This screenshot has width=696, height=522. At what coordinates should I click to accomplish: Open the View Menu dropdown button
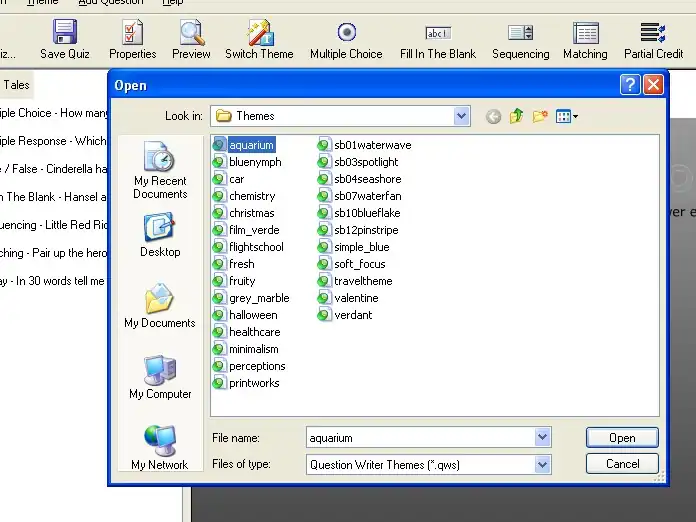567,117
